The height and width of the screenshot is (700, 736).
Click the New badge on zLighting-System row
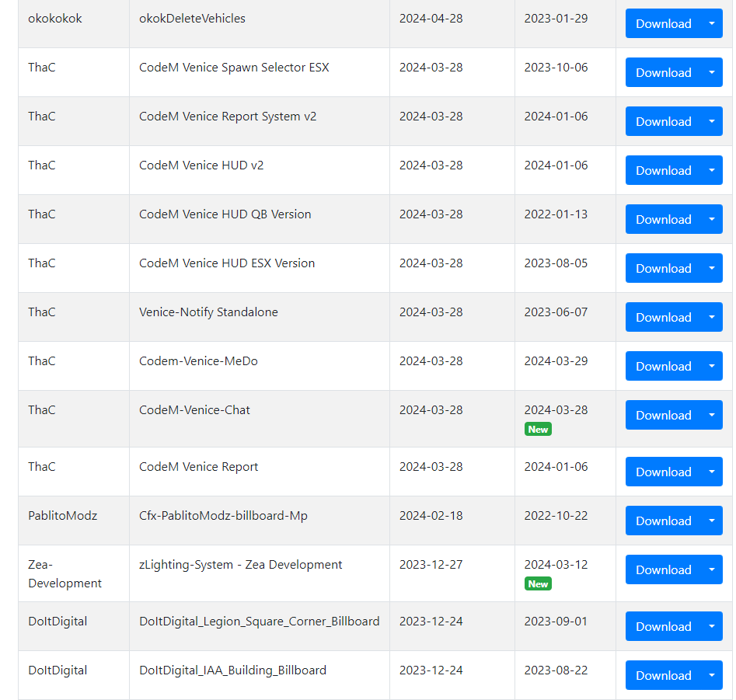(538, 583)
